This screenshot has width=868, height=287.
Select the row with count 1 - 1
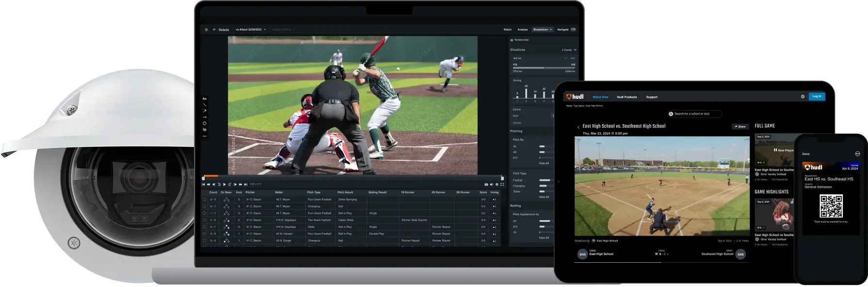(x=204, y=213)
